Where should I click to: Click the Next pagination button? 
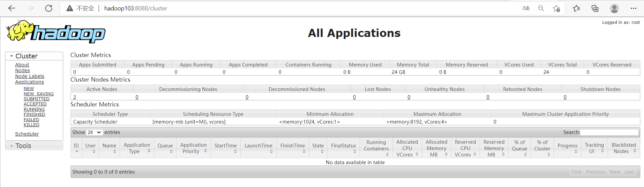[x=615, y=172]
